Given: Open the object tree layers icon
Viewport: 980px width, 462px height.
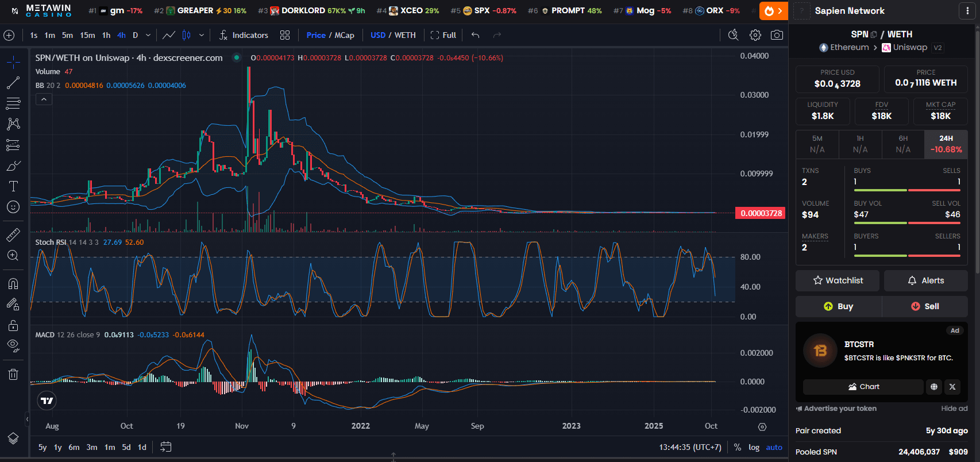Looking at the screenshot, I should pos(13,438).
